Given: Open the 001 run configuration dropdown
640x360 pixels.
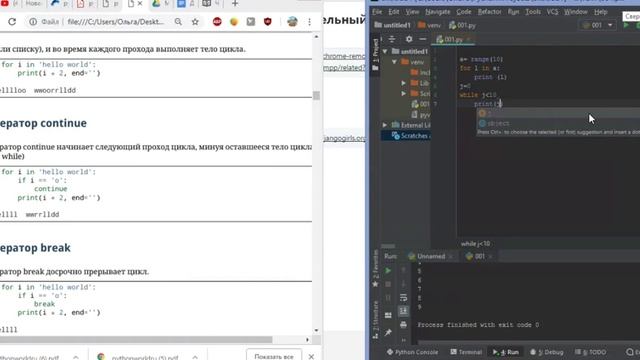Looking at the screenshot, I should tap(597, 25).
